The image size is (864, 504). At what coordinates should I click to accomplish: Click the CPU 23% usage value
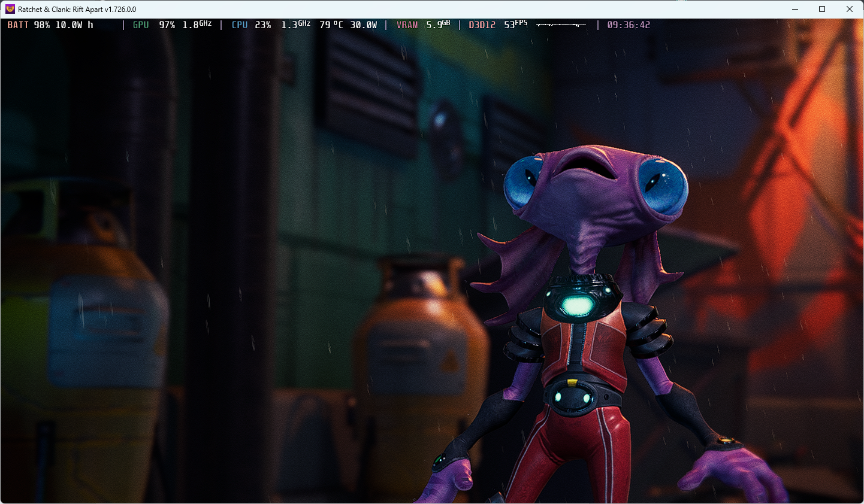(x=263, y=25)
